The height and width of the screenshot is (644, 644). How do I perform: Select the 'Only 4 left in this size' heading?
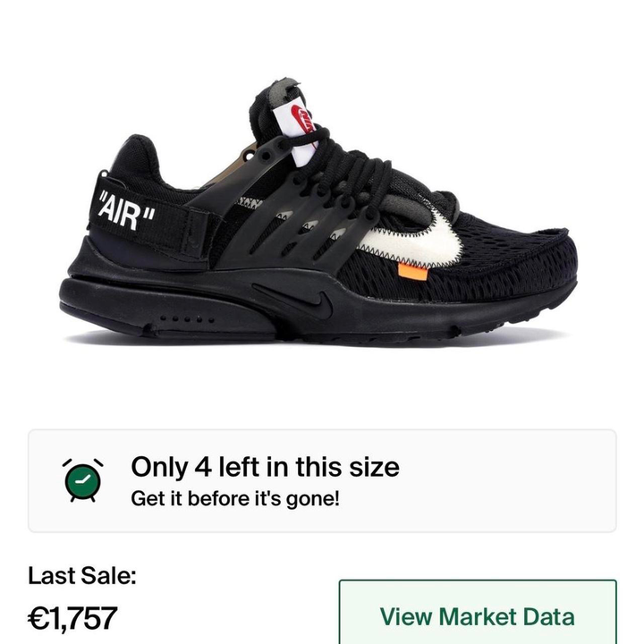265,468
